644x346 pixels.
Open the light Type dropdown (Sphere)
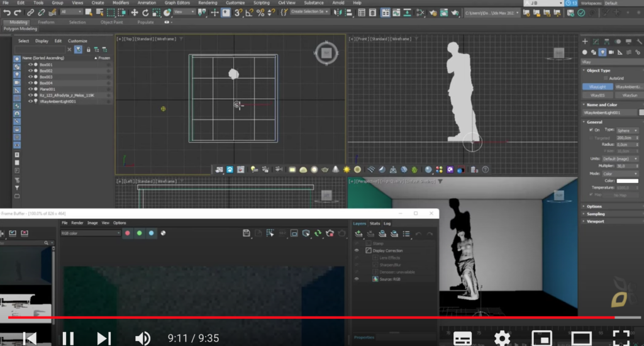(x=627, y=130)
